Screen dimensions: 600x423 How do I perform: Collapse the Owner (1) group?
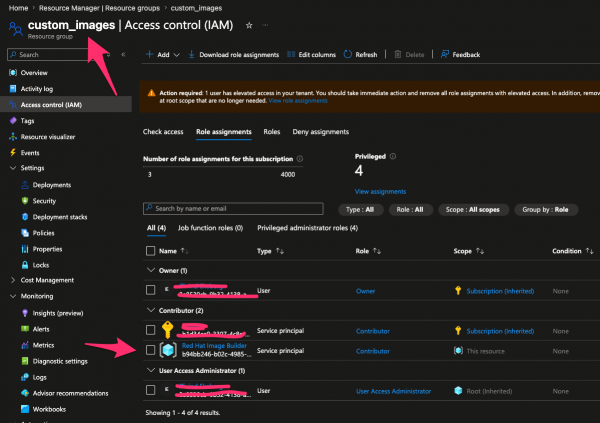[151, 270]
